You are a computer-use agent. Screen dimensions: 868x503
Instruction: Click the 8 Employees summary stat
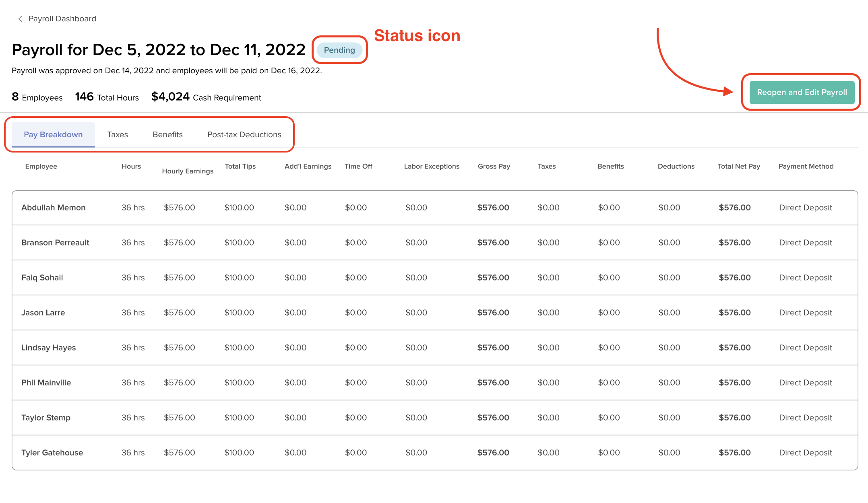(x=37, y=97)
